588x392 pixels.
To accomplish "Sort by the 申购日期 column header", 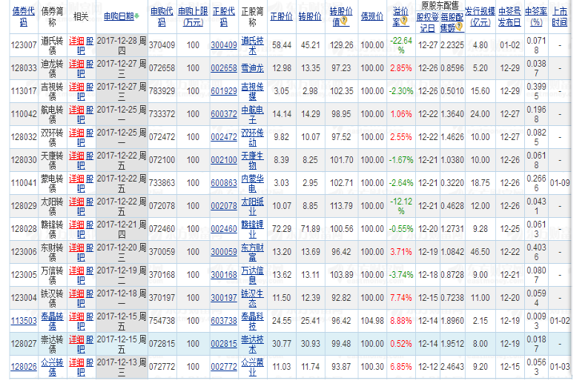I will pos(119,16).
